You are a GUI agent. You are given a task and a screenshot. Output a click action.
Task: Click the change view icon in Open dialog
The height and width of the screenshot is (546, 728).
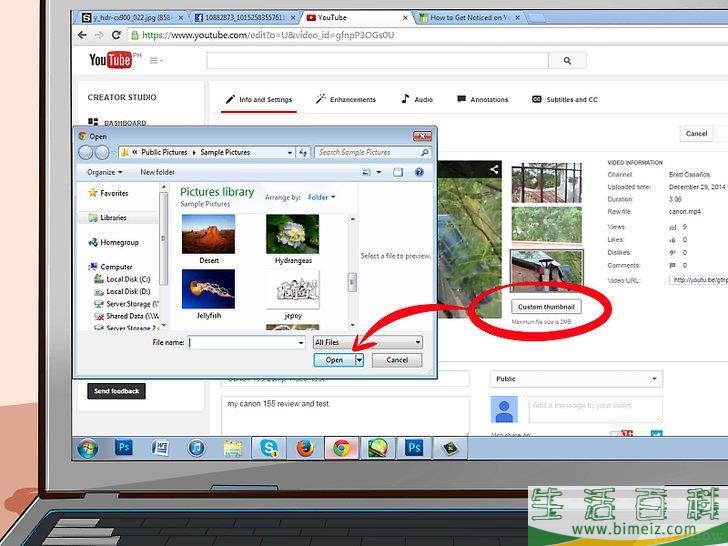click(x=367, y=172)
